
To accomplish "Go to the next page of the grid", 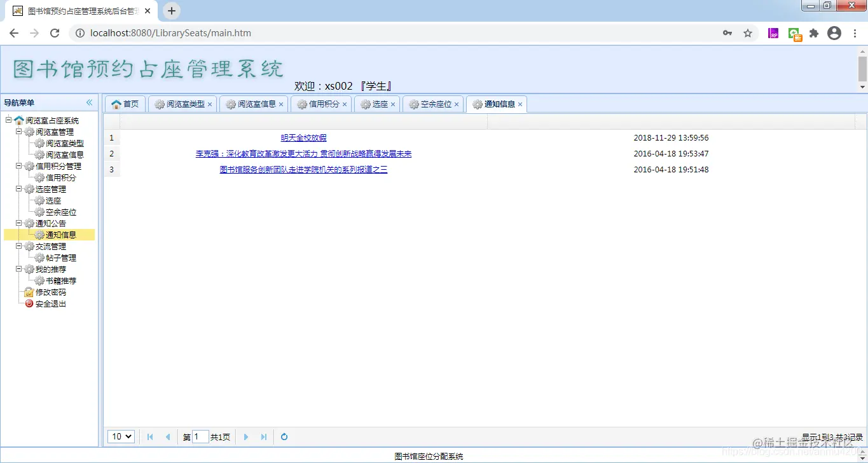I will (x=246, y=437).
